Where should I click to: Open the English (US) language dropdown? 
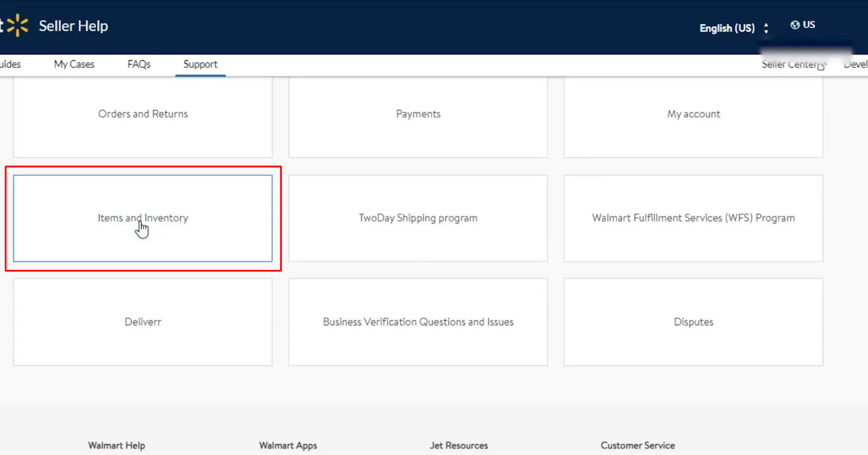pyautogui.click(x=733, y=28)
